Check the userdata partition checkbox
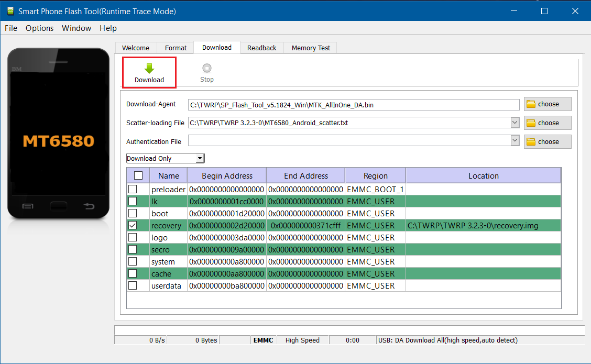591x364 pixels. (x=133, y=285)
